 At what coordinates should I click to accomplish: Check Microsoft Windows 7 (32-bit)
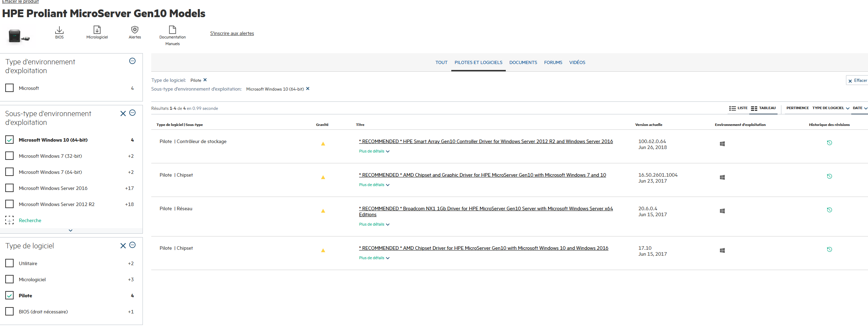click(9, 156)
